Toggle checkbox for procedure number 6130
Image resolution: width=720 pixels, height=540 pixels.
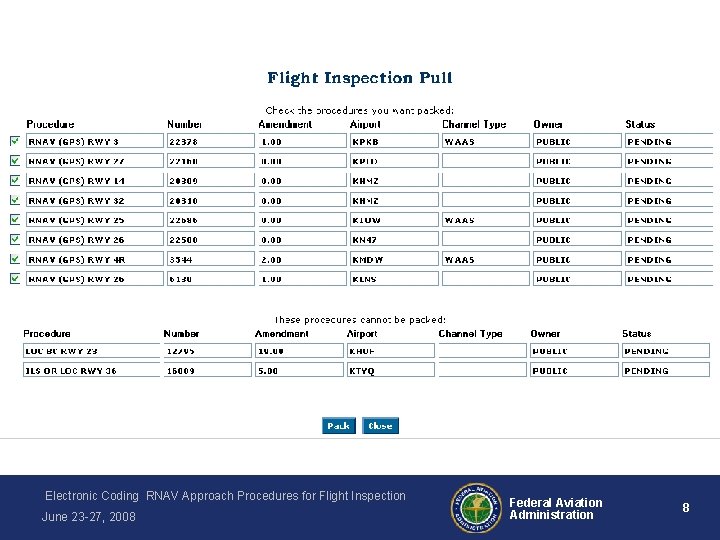point(14,279)
